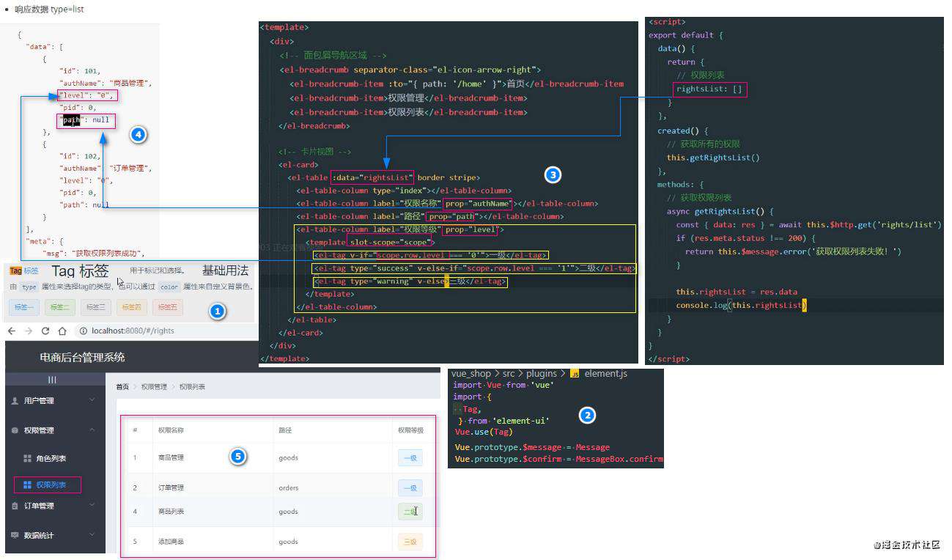Screen dimensions: 952x560
Task: Click the browser forward arrow
Action: 28,331
